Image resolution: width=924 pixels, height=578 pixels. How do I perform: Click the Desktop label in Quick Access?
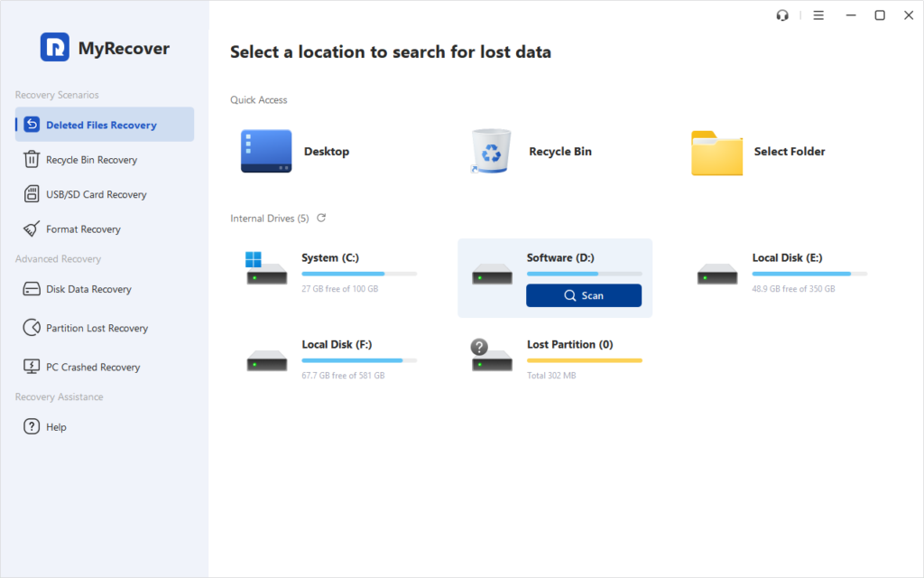(327, 152)
